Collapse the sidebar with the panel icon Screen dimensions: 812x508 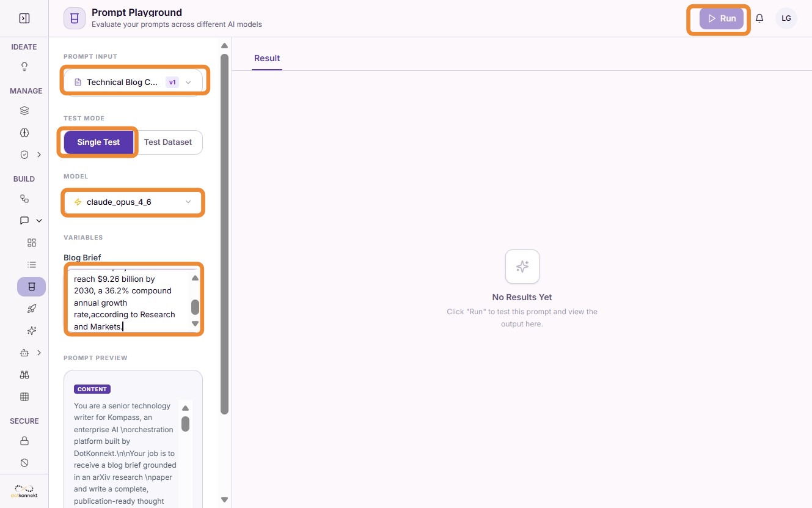point(24,18)
